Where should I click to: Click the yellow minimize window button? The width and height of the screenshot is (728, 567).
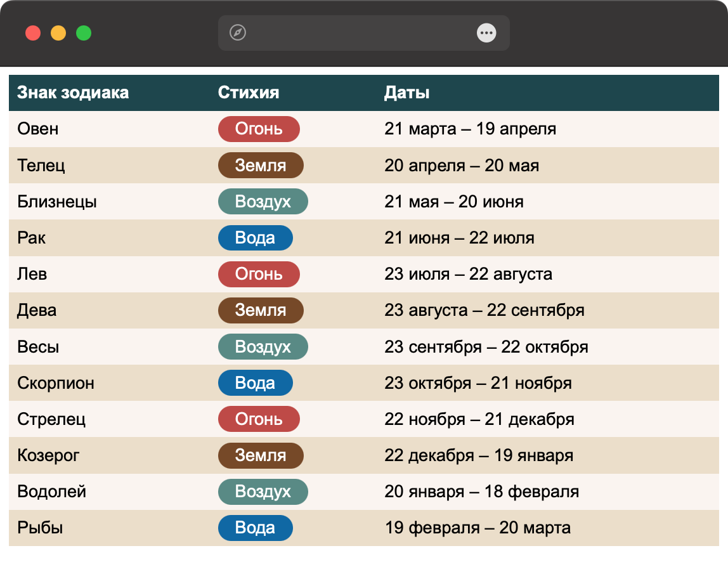pos(58,33)
